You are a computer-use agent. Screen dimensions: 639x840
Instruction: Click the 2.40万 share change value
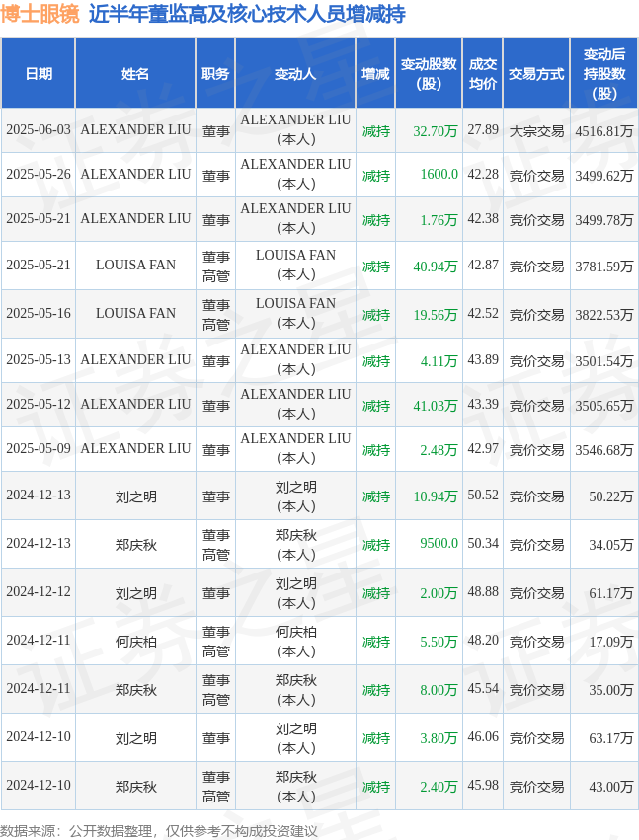click(439, 787)
